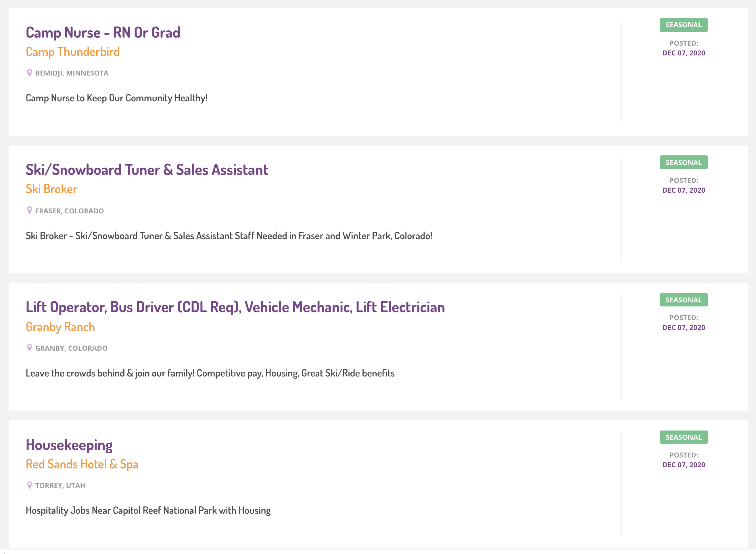Screen dimensions: 756x554
Task: Select the Fraser, Colorado location text
Action: tap(70, 211)
